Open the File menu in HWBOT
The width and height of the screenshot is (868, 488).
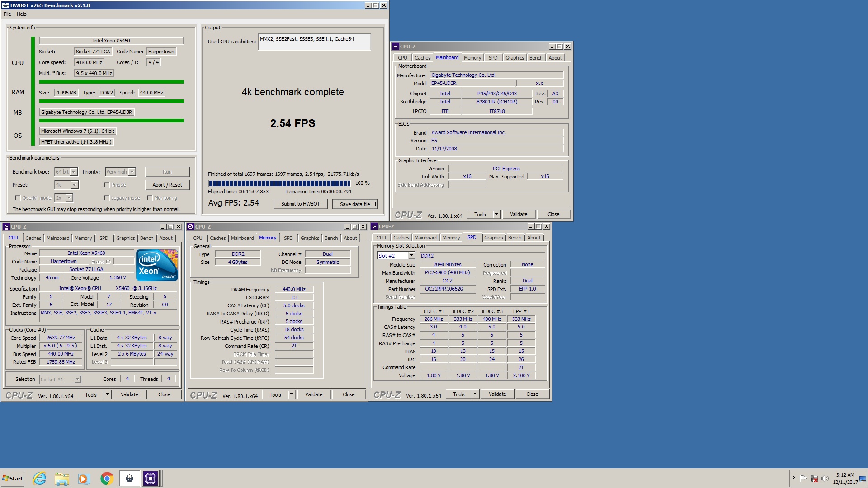(7, 14)
